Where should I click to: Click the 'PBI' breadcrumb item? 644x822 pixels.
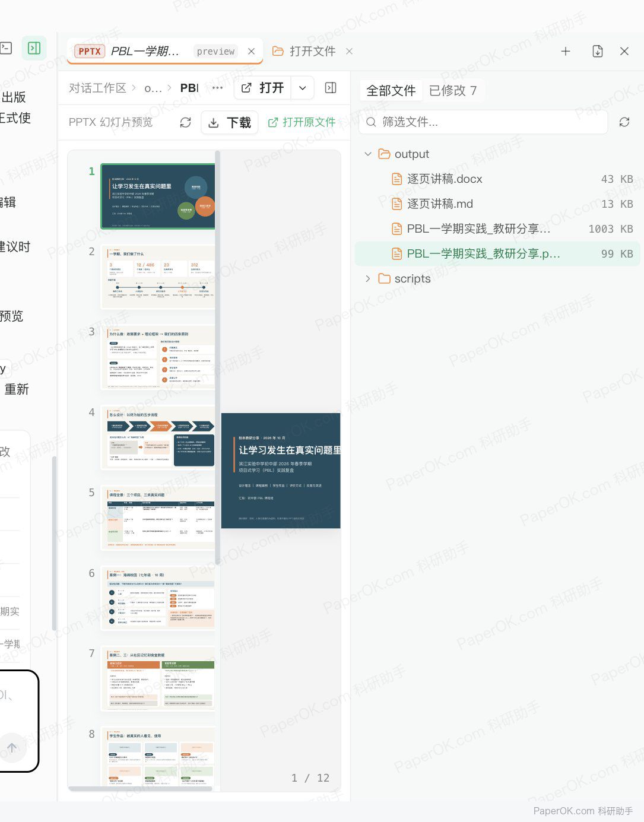coord(189,88)
